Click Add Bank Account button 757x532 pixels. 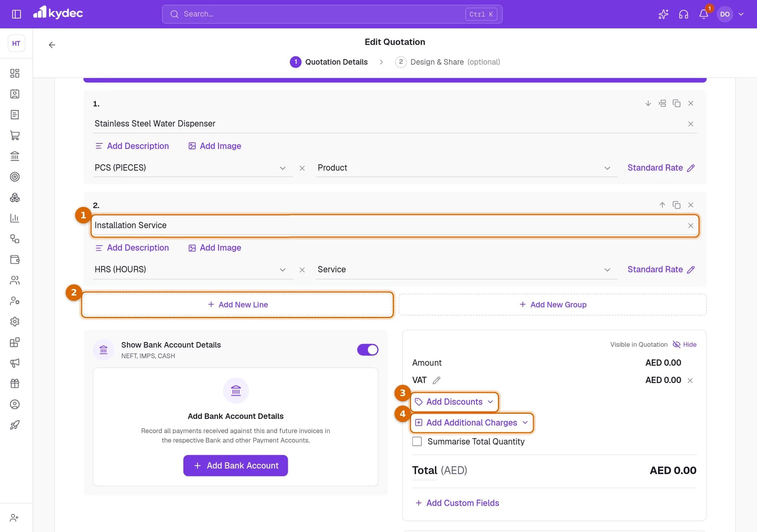235,466
